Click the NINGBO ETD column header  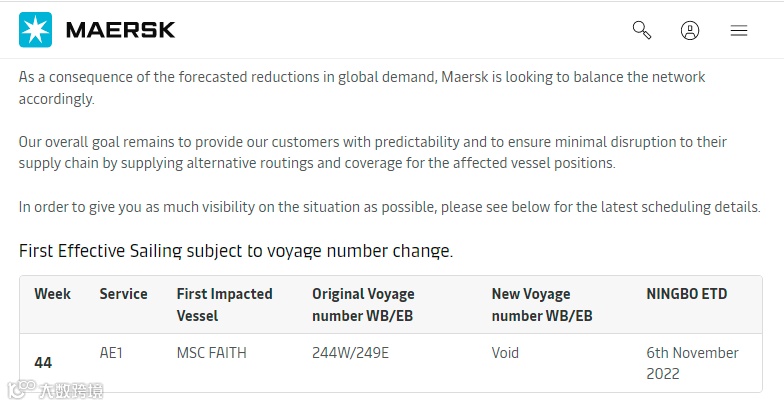687,294
